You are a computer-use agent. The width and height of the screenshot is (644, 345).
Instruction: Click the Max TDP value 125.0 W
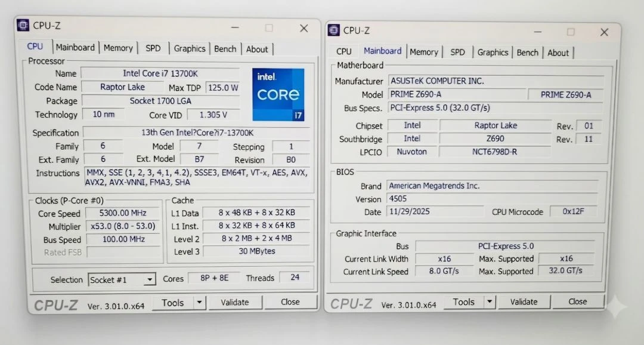coord(223,88)
